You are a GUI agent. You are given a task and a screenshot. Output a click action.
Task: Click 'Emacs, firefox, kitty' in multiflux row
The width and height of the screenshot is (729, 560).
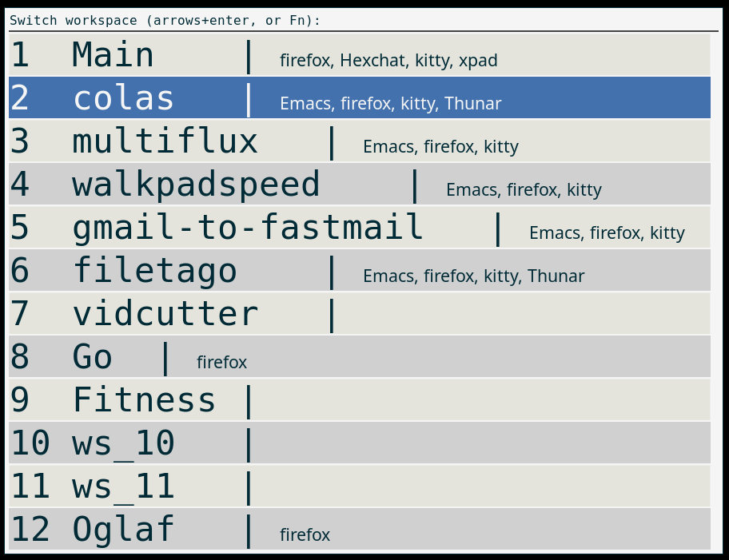[440, 146]
